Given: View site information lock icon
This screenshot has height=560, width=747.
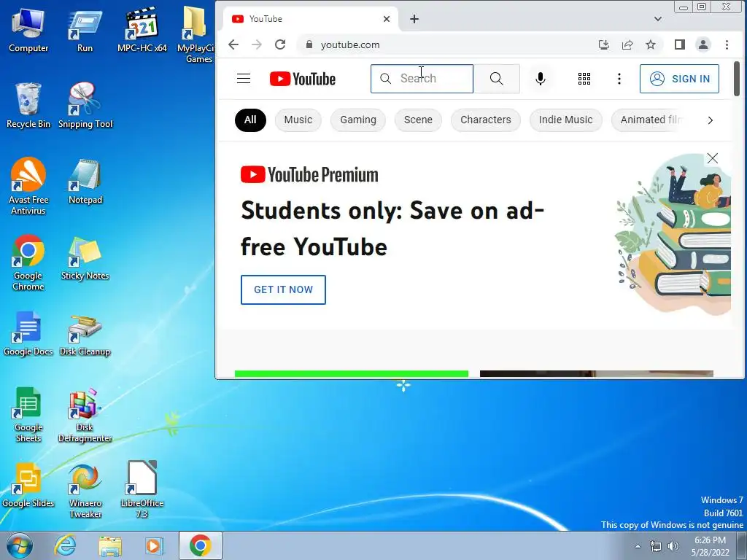Looking at the screenshot, I should pos(309,44).
